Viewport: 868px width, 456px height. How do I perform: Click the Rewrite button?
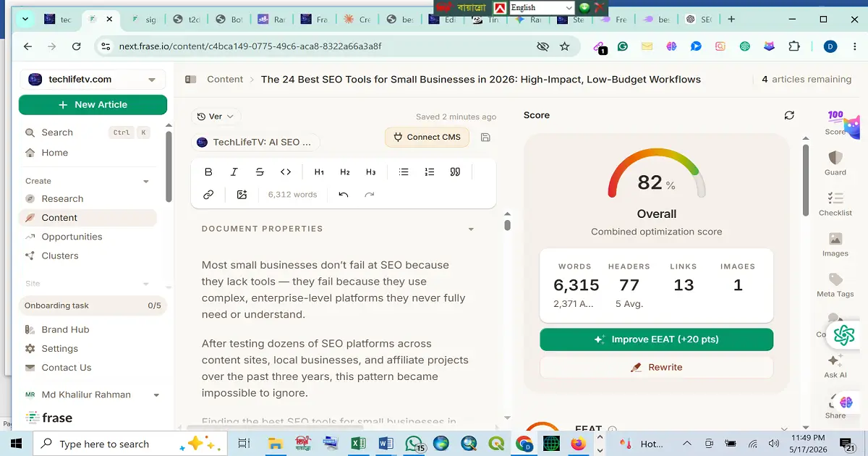click(656, 368)
